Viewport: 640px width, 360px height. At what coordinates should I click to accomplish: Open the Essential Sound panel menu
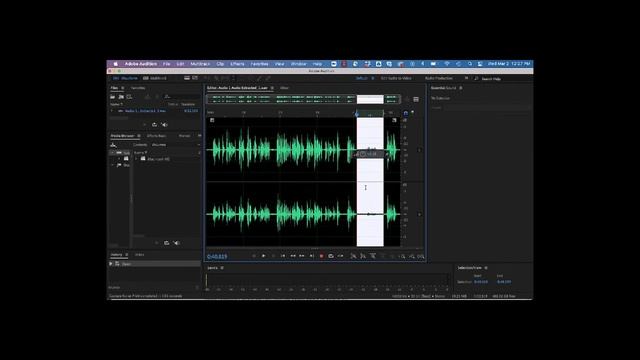coord(461,88)
